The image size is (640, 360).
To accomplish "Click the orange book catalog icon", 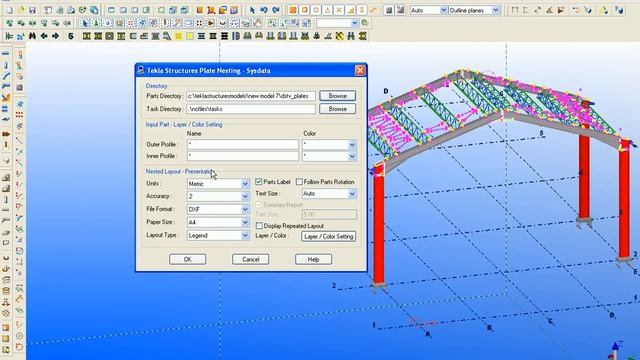I will click(x=200, y=10).
